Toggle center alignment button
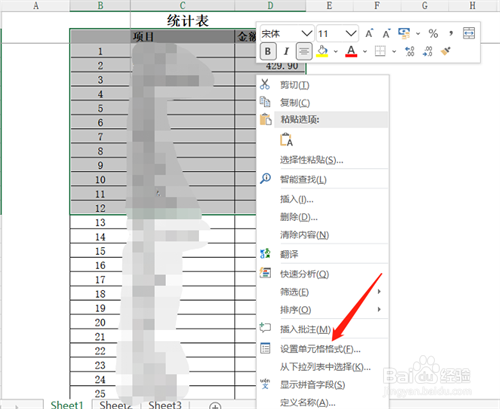Screen dimensions: 500x409 (304, 51)
